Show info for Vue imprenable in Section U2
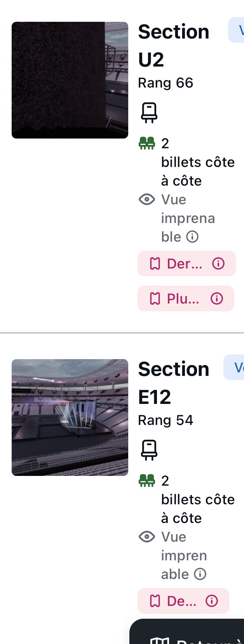The image size is (244, 644). [x=192, y=237]
